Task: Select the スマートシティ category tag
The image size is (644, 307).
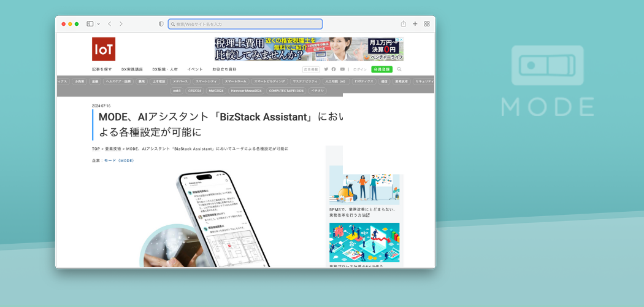Action: tap(206, 81)
